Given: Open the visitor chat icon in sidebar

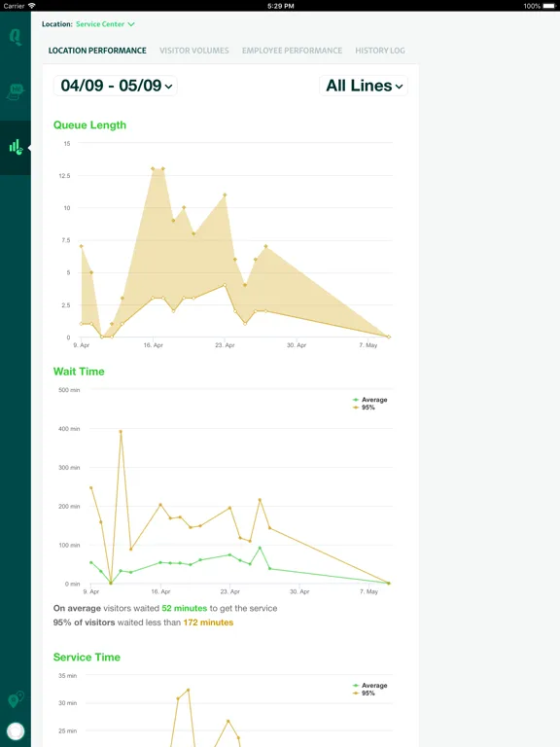Looking at the screenshot, I should click(16, 91).
